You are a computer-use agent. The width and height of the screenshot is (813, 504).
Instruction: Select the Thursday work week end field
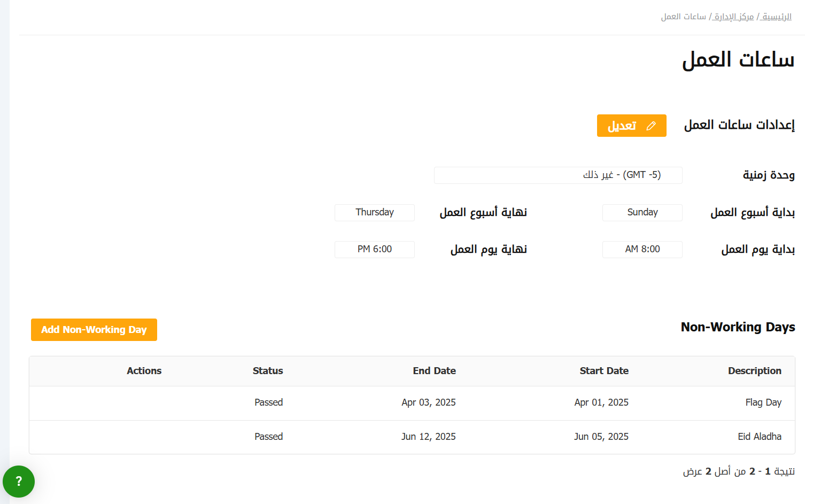coord(374,212)
